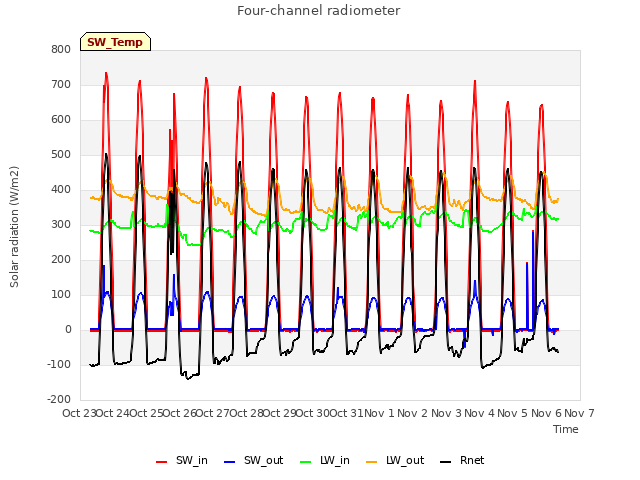
Task: Toggle LW_in series in legend
Action: [325, 460]
